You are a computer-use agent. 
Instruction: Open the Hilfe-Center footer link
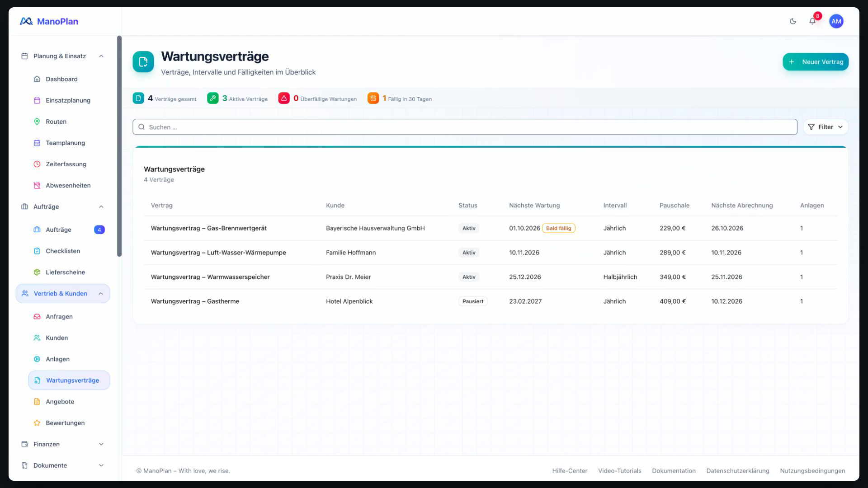point(570,470)
